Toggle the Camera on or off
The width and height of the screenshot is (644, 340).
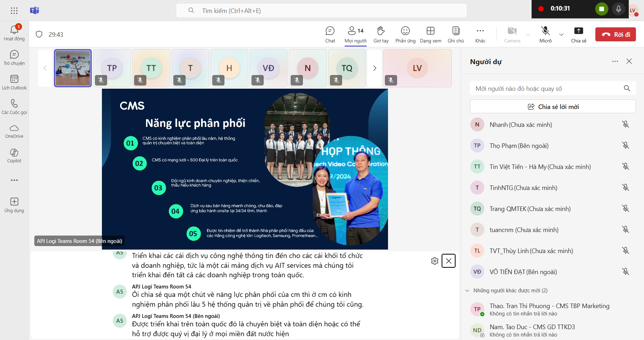(x=512, y=35)
